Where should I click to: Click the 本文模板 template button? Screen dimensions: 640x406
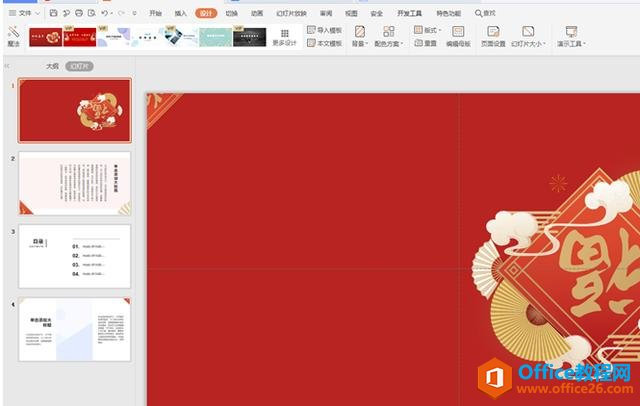pyautogui.click(x=324, y=44)
